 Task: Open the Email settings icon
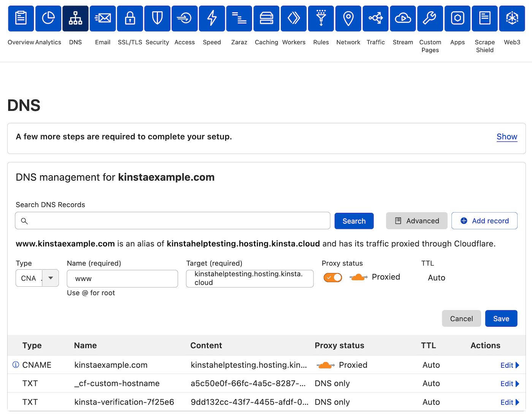pyautogui.click(x=103, y=18)
